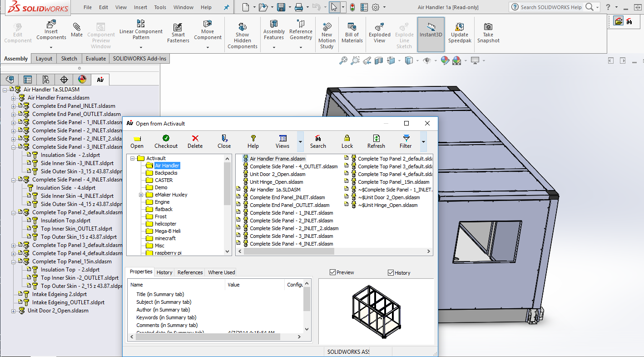The width and height of the screenshot is (644, 357).
Task: Expand the eMaker Huxley folder
Action: 141,195
